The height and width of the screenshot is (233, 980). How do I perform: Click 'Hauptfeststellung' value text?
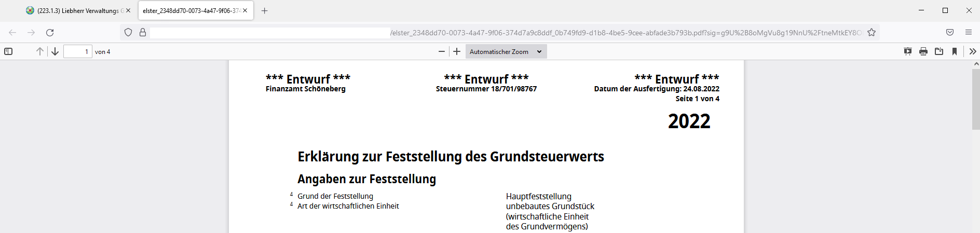pyautogui.click(x=539, y=196)
